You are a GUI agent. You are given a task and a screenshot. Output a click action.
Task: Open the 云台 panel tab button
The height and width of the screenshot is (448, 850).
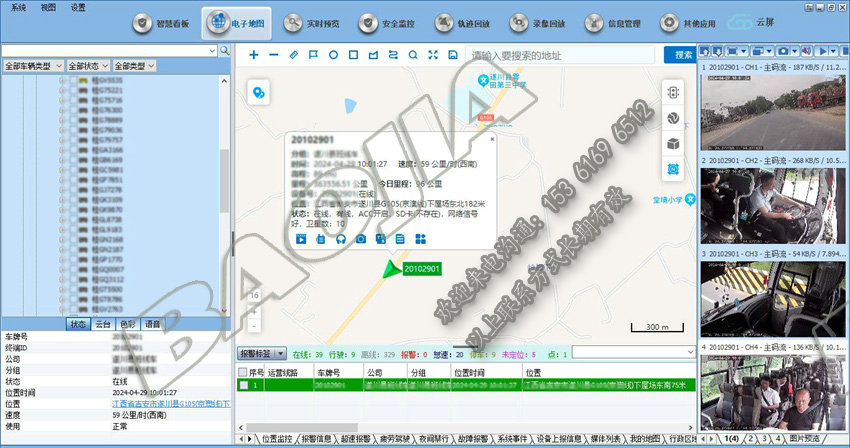click(x=102, y=324)
